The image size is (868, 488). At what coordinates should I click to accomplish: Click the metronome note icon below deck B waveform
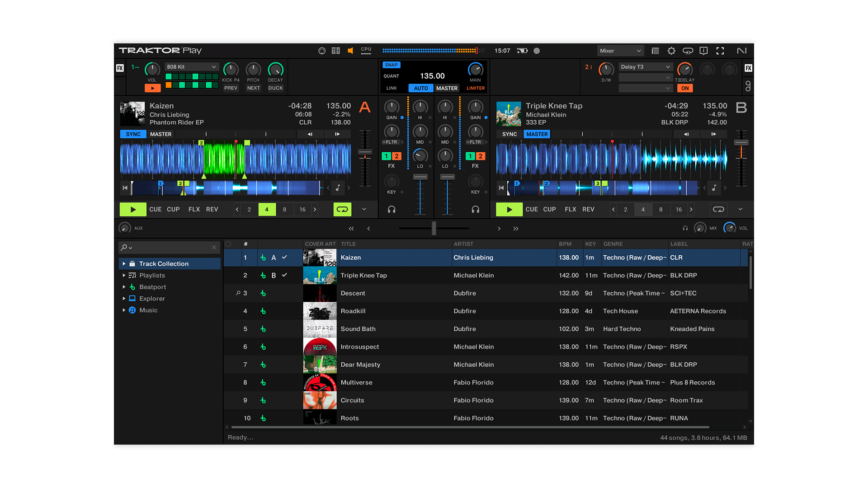point(714,188)
